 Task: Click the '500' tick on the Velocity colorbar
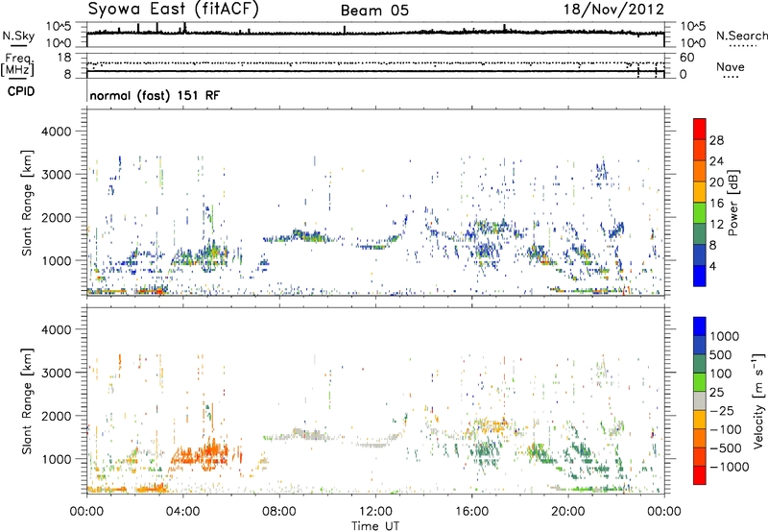pos(720,354)
